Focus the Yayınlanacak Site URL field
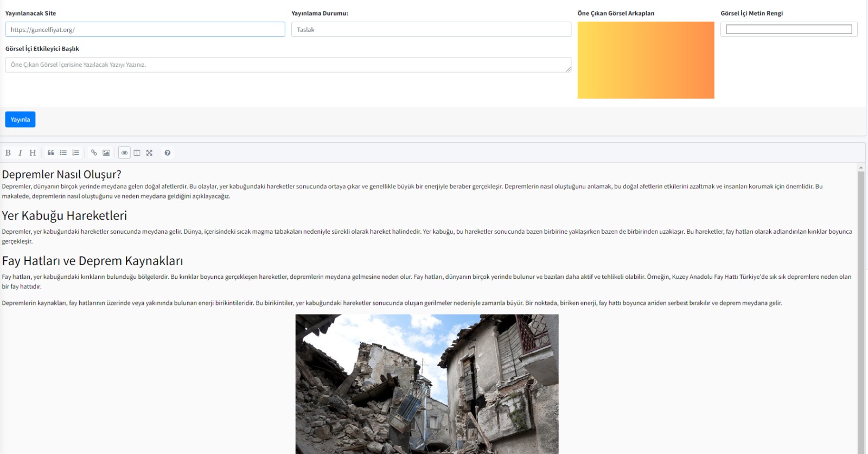Image resolution: width=868 pixels, height=454 pixels. [x=145, y=29]
